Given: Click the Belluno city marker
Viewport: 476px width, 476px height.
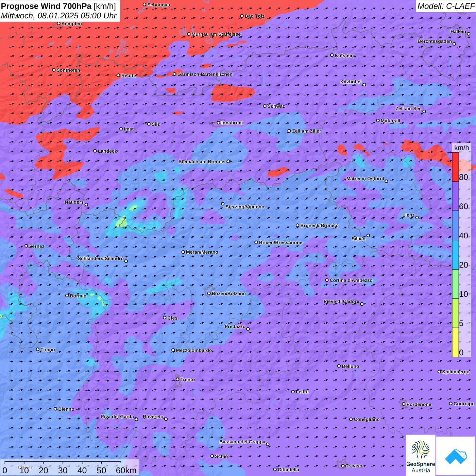Looking at the screenshot, I should [x=339, y=366].
